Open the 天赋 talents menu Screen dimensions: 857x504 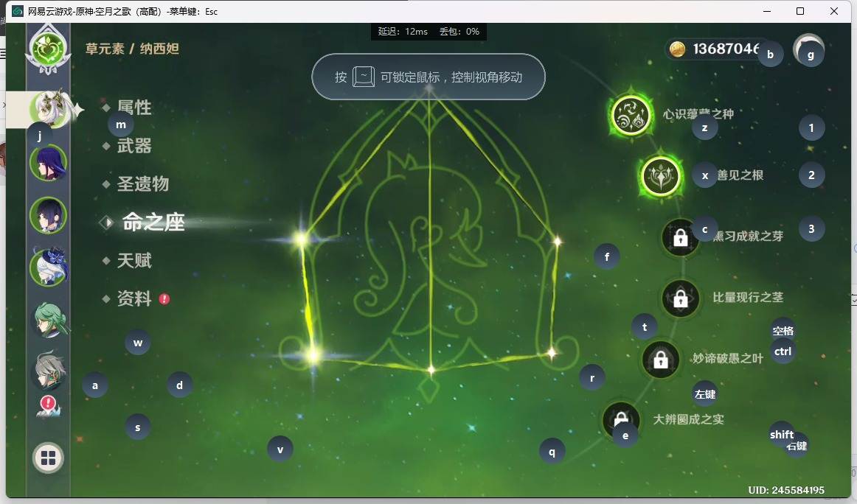134,260
